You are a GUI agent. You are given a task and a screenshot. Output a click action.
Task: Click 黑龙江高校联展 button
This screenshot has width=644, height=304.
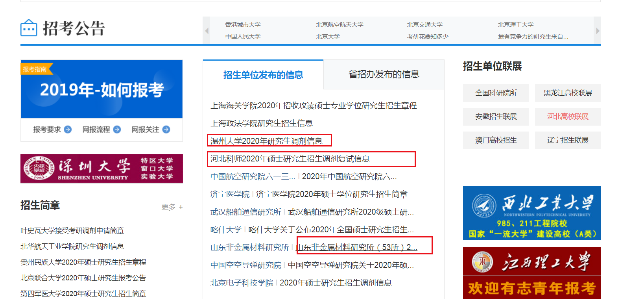pos(568,93)
